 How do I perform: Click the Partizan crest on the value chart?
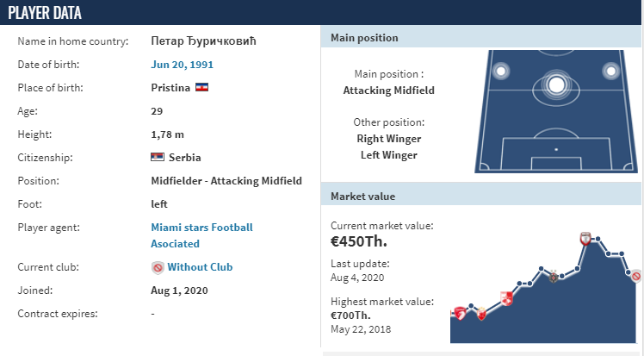[x=554, y=277]
